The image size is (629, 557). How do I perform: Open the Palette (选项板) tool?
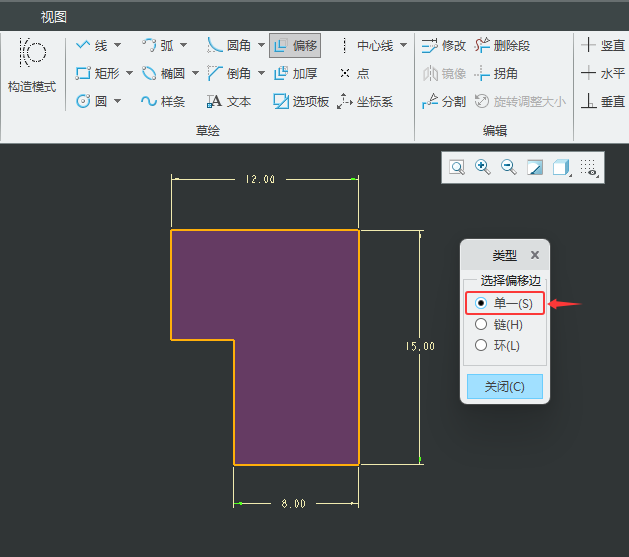(301, 101)
